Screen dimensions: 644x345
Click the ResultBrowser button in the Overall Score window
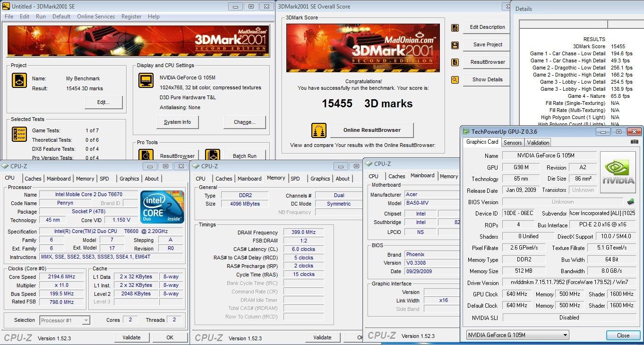pyautogui.click(x=487, y=62)
